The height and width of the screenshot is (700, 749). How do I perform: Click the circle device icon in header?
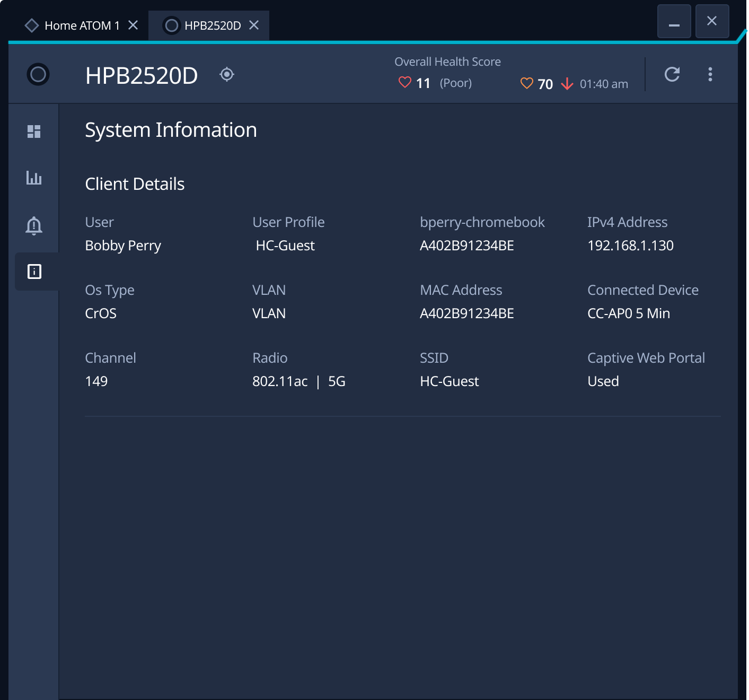click(x=38, y=75)
